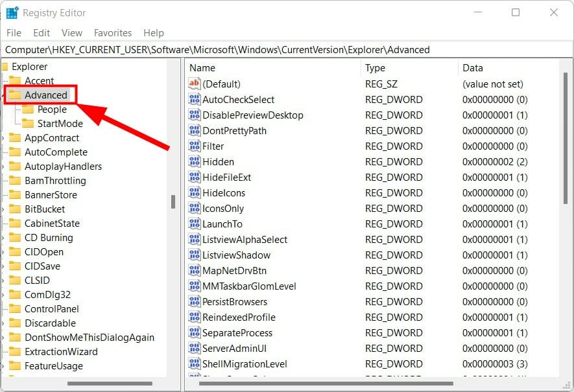
Task: Select the LaunchTo value icon
Action: tap(195, 224)
